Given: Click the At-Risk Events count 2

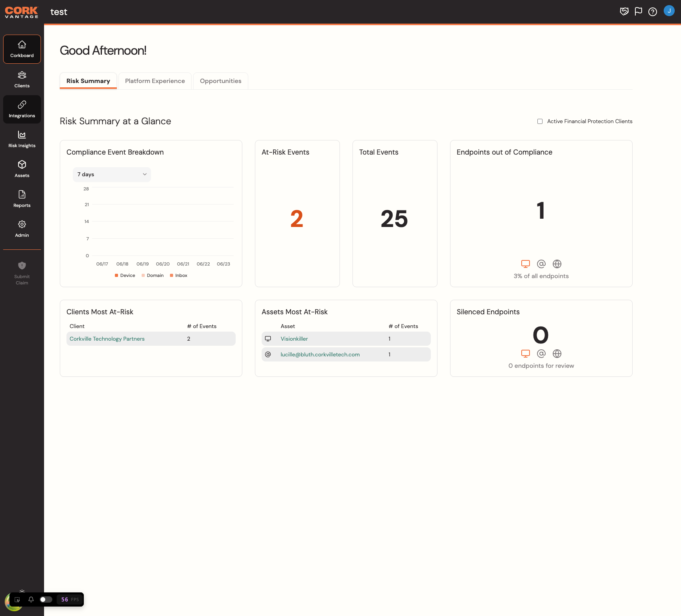Looking at the screenshot, I should click(297, 219).
